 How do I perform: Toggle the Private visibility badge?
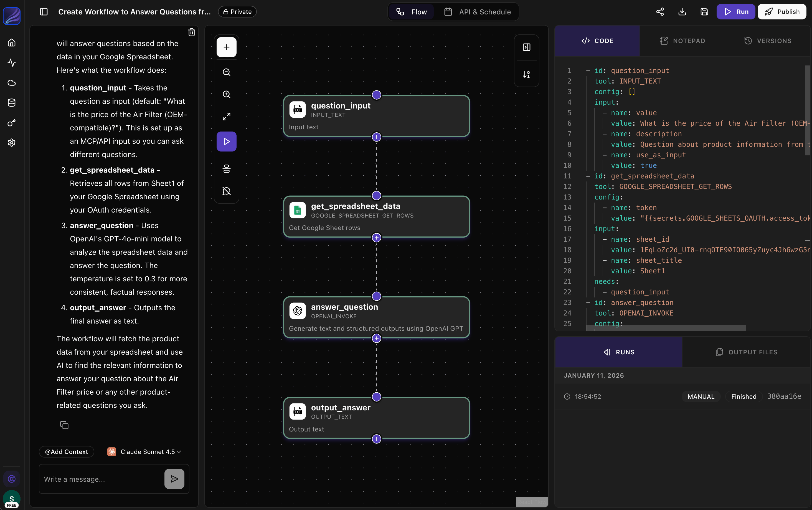pos(237,12)
